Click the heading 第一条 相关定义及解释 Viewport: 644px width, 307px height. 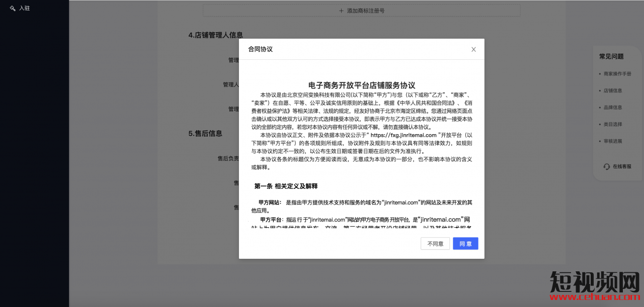286,186
